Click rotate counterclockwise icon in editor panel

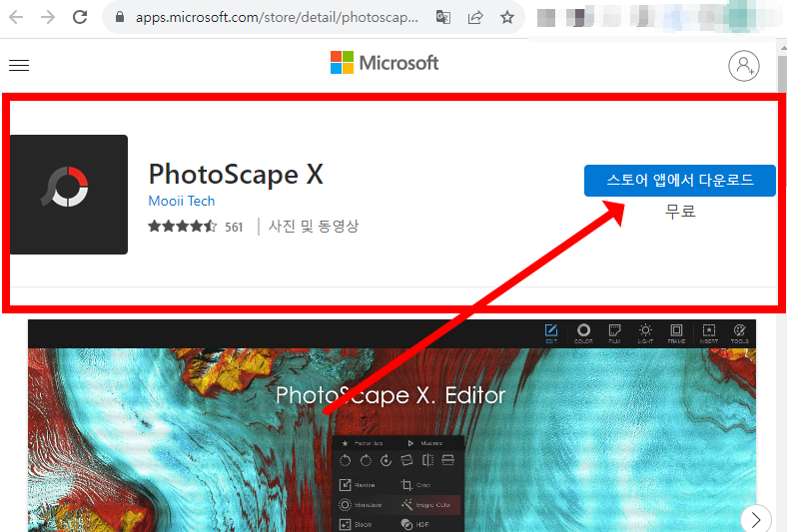pyautogui.click(x=345, y=460)
